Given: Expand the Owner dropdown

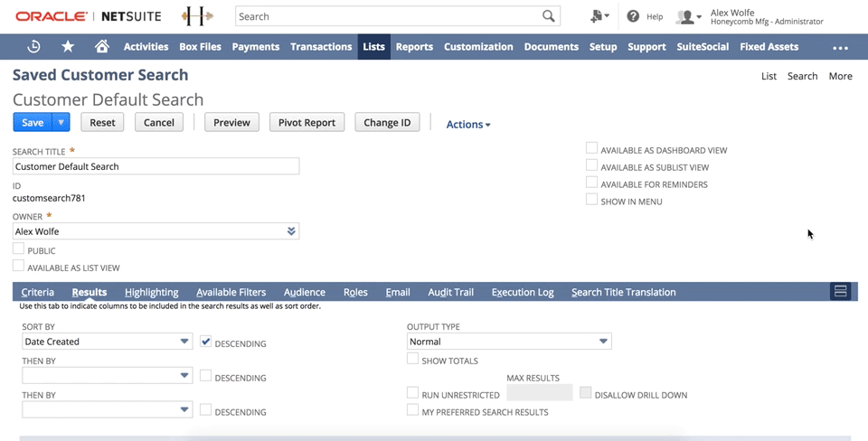Looking at the screenshot, I should pyautogui.click(x=291, y=231).
